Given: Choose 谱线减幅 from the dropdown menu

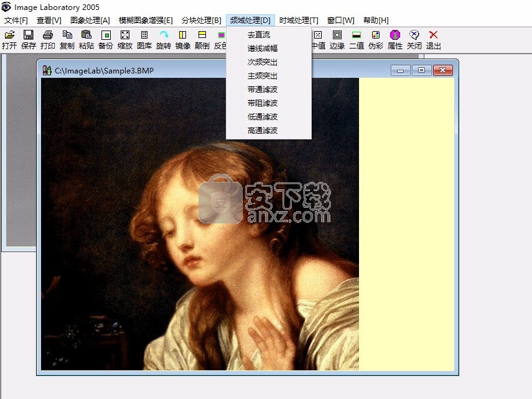Looking at the screenshot, I should click(269, 49).
